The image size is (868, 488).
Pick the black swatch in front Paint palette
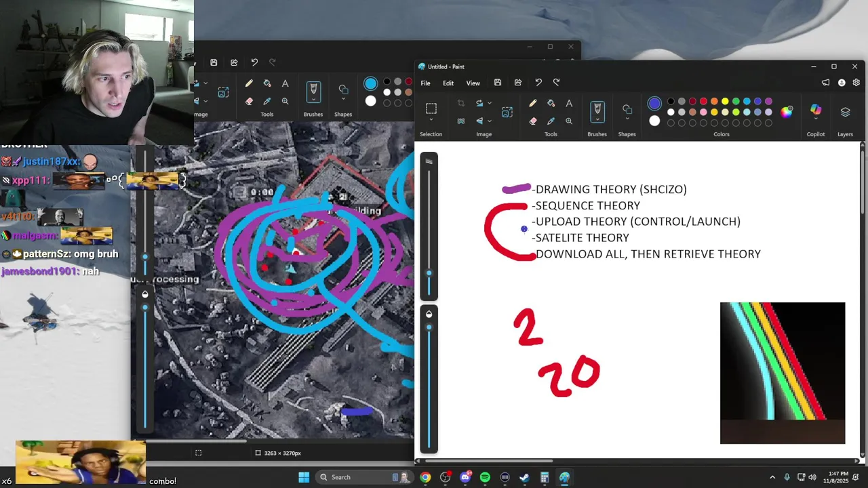coord(671,102)
